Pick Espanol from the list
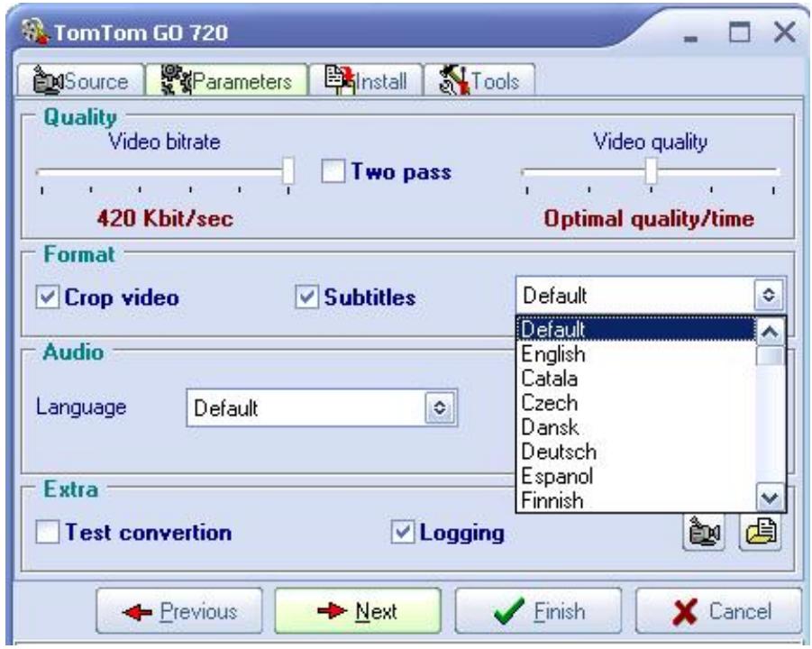812x649 pixels. point(636,476)
